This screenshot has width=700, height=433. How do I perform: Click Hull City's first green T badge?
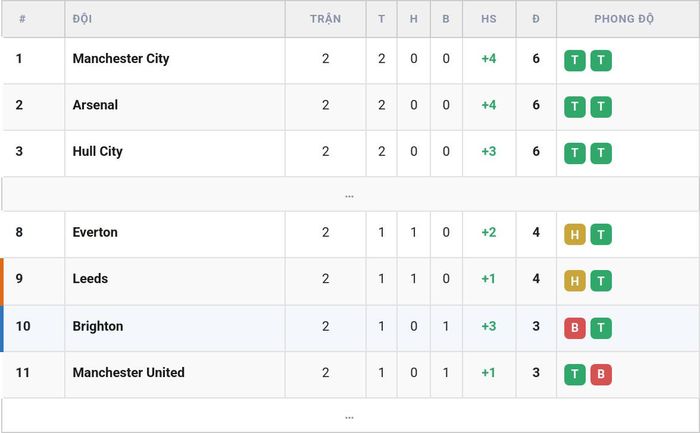[x=575, y=153]
